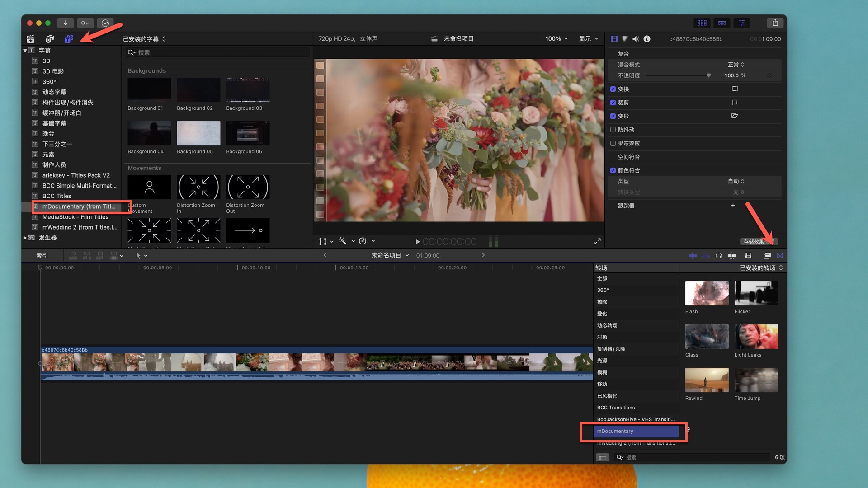Uncheck the 变形 checkbox
The image size is (868, 488).
coord(613,116)
